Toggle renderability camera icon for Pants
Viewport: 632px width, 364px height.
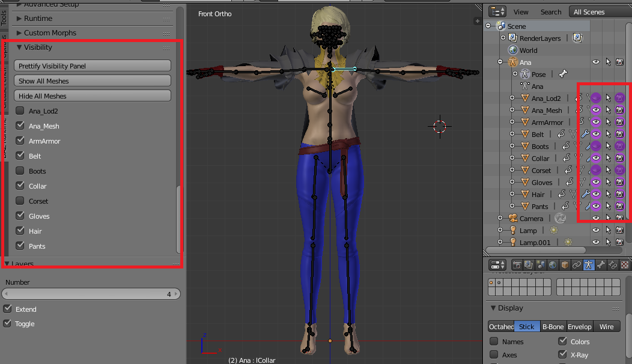620,206
